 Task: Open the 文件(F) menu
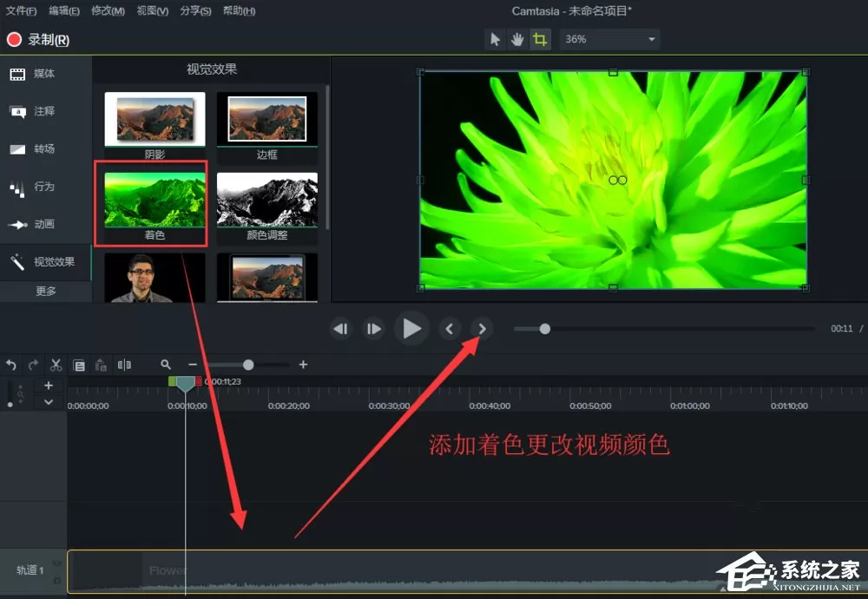coord(21,10)
